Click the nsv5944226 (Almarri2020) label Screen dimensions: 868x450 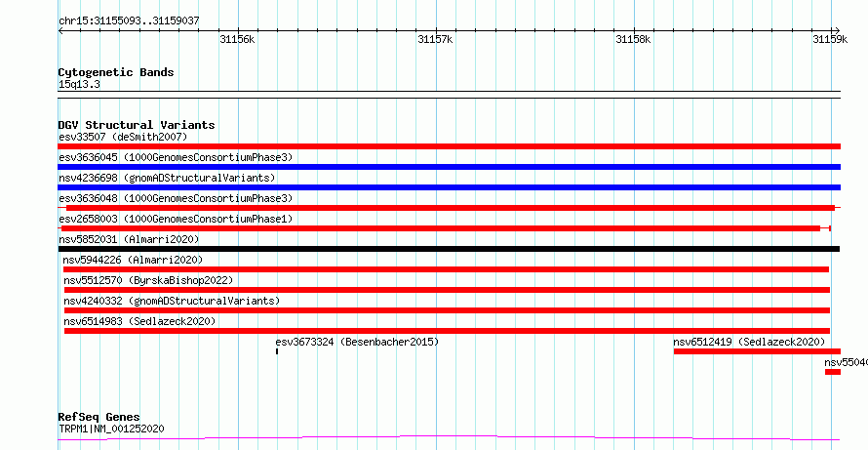[x=133, y=260]
